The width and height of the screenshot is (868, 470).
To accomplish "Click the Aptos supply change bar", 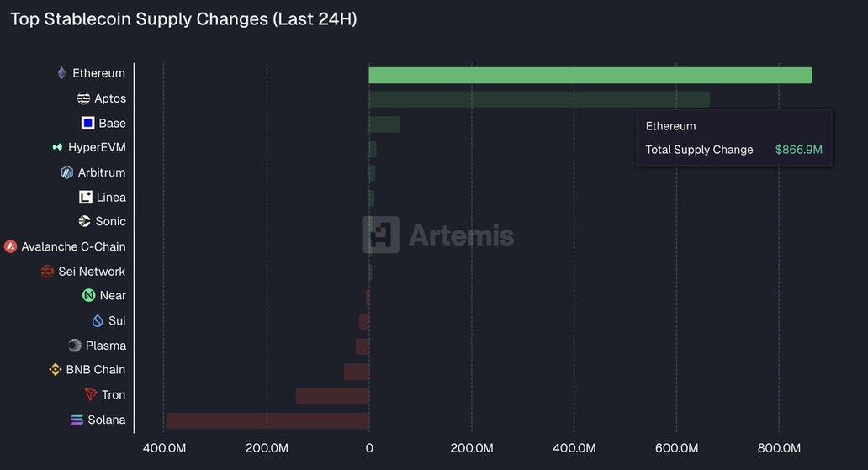I will pyautogui.click(x=538, y=99).
